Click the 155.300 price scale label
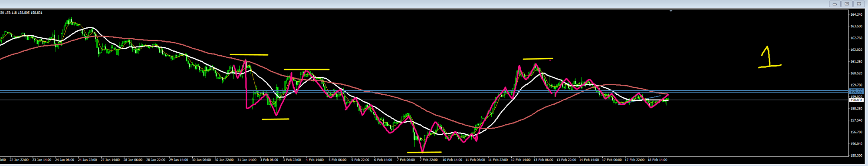 tap(856, 155)
